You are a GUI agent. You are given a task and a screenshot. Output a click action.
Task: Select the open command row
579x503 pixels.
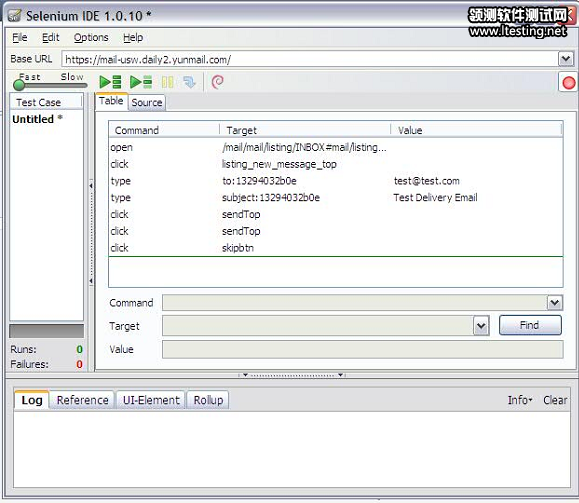coord(336,147)
